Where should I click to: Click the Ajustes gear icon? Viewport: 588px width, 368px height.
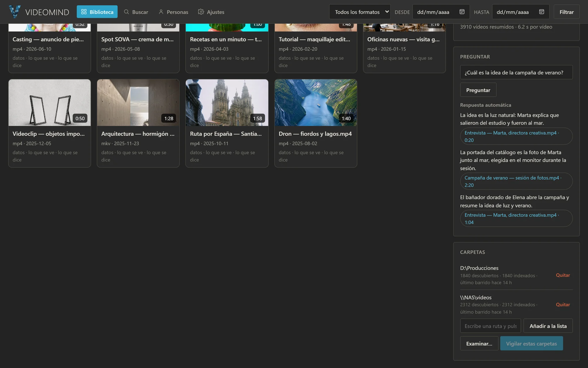201,12
